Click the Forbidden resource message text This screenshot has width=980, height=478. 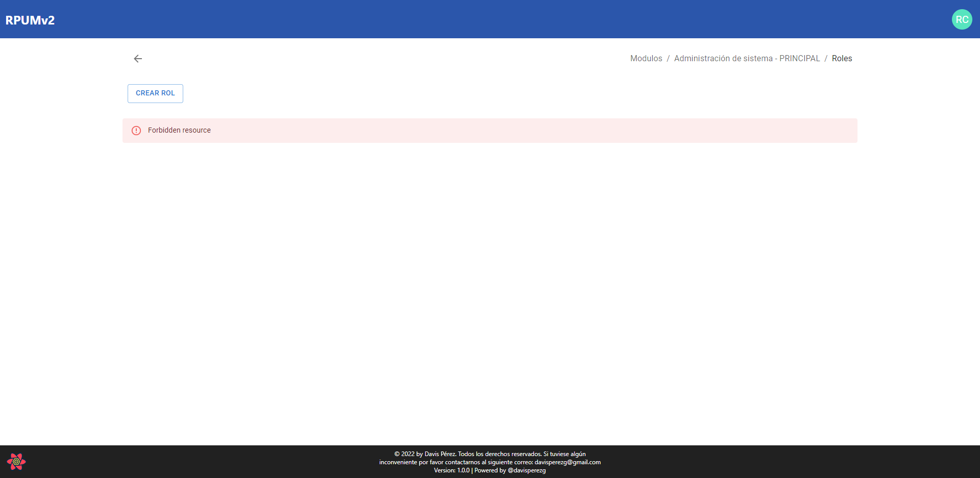[x=179, y=131]
